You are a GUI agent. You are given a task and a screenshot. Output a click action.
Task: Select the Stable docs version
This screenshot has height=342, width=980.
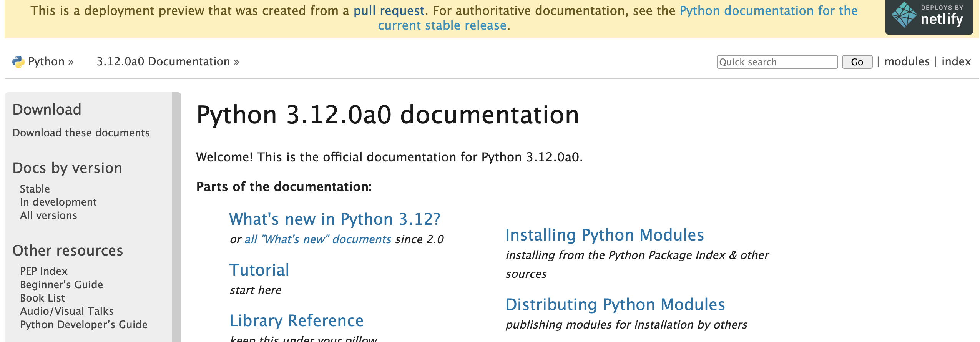coord(35,189)
